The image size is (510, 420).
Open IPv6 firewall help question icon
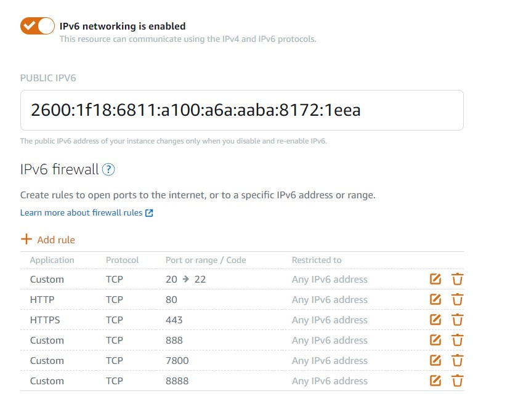[108, 169]
